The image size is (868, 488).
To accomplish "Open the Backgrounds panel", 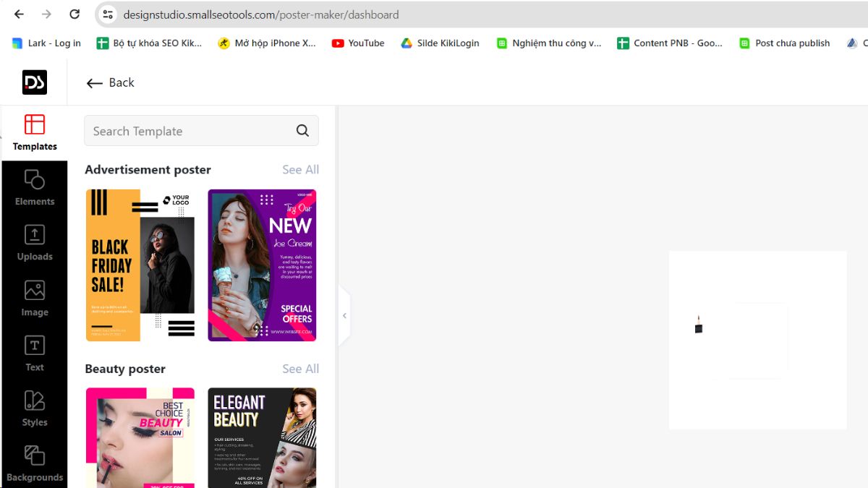I will tap(35, 463).
